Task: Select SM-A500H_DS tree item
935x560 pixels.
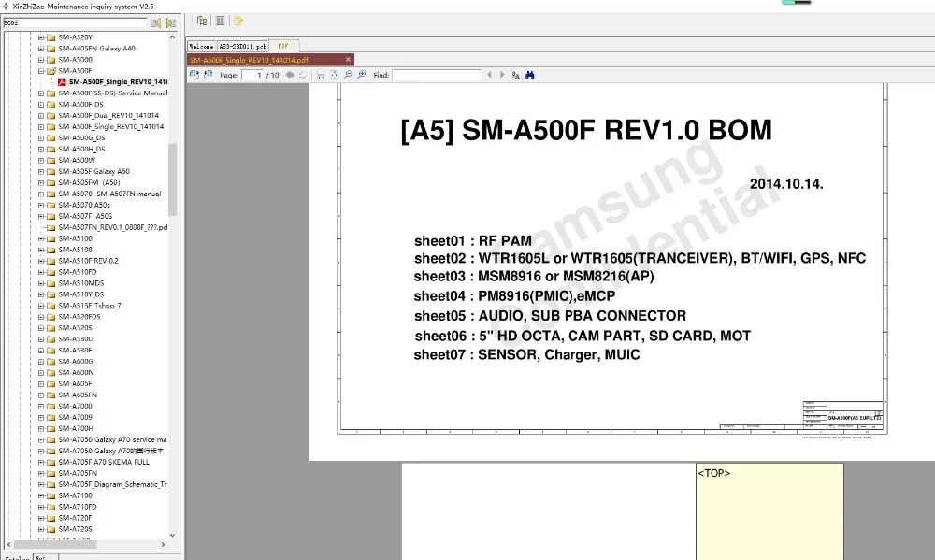Action: coord(81,149)
